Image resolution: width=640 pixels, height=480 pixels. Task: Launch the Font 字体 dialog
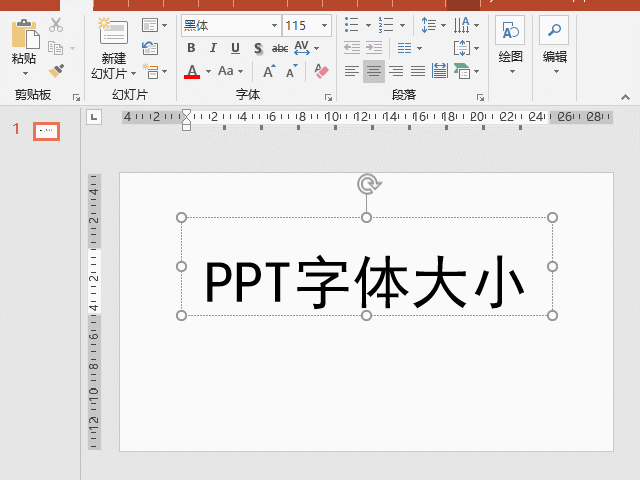(x=328, y=97)
